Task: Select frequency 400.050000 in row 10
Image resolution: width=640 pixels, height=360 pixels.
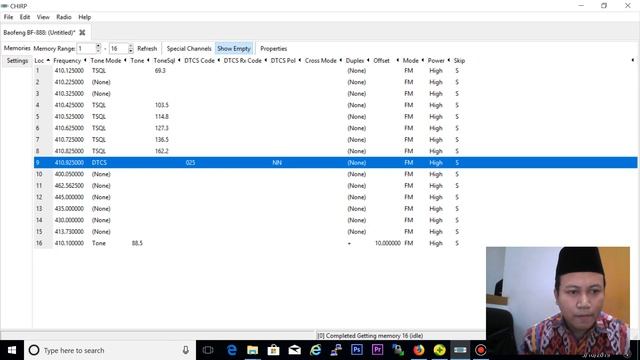Action: coord(69,174)
